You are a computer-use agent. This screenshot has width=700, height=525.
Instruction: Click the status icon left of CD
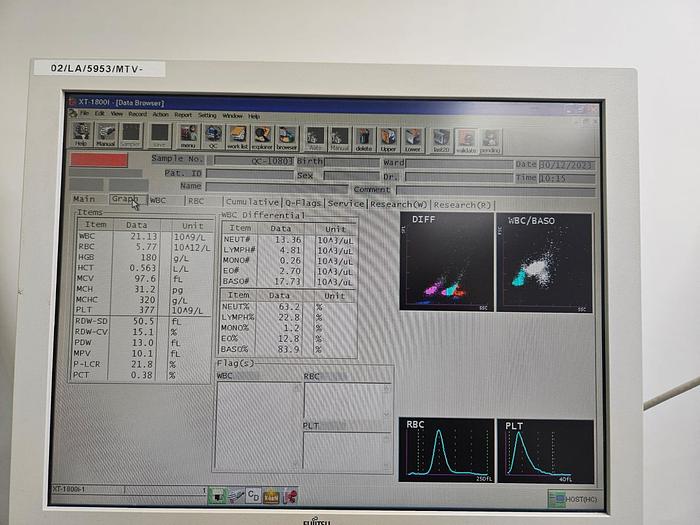click(236, 496)
